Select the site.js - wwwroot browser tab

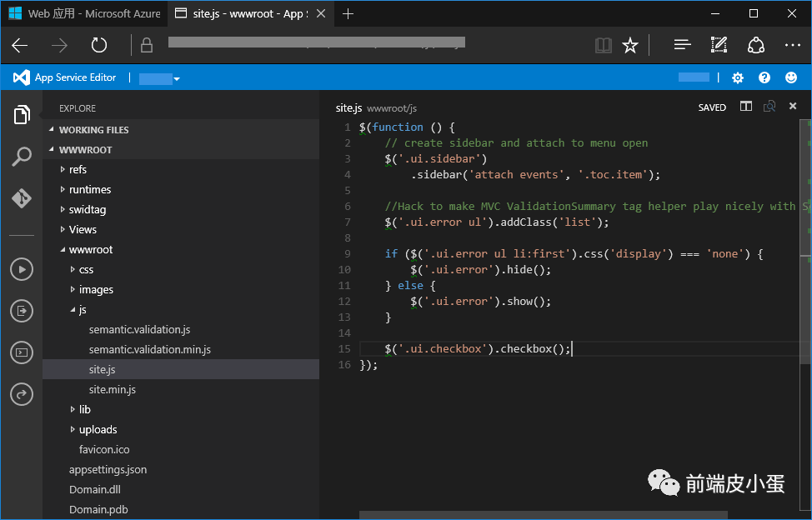[250, 13]
